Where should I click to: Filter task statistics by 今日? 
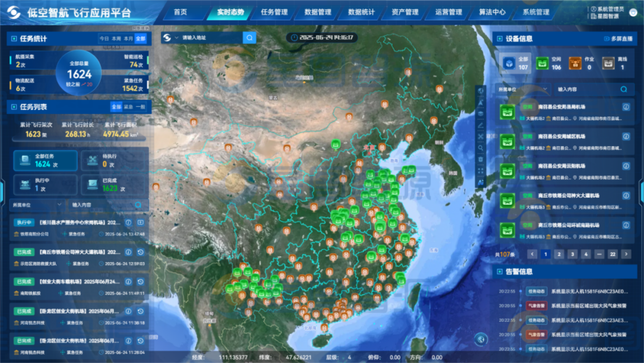(104, 39)
